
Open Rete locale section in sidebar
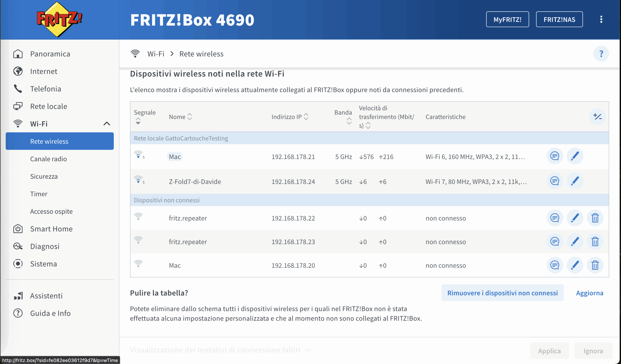60,106
